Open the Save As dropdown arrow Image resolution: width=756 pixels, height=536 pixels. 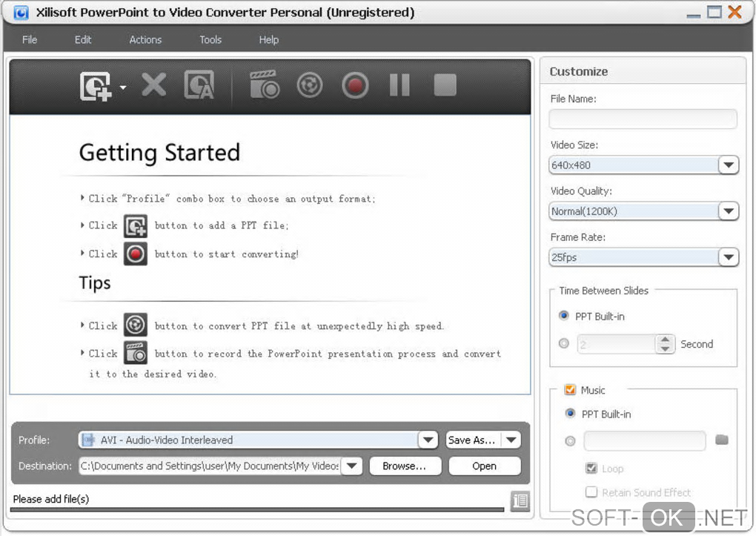[511, 440]
